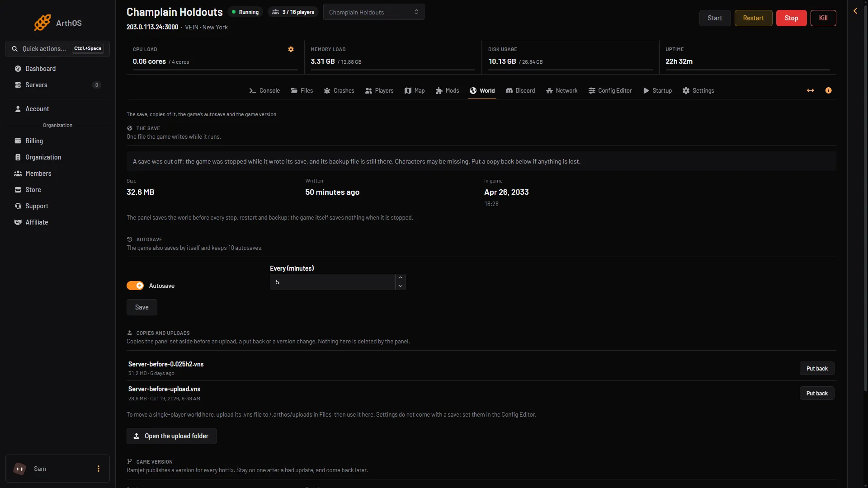The image size is (868, 488).
Task: Collapse the right panel chevron arrow
Action: [855, 11]
